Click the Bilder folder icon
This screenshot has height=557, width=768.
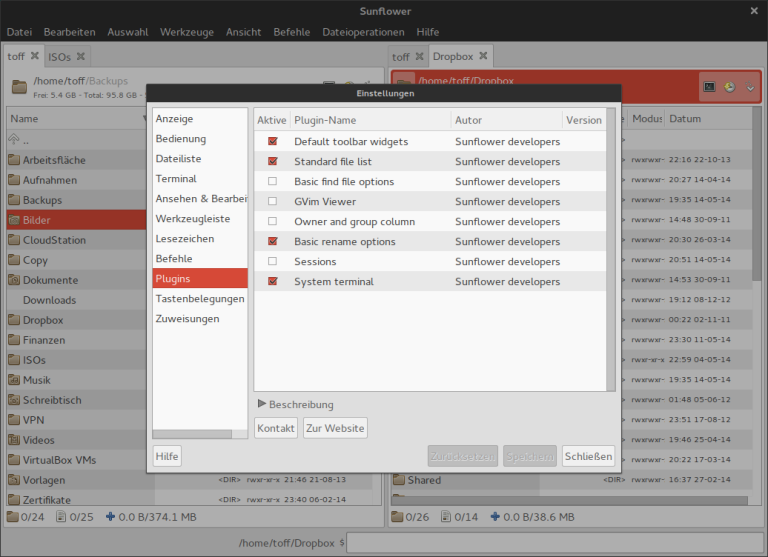pyautogui.click(x=14, y=220)
